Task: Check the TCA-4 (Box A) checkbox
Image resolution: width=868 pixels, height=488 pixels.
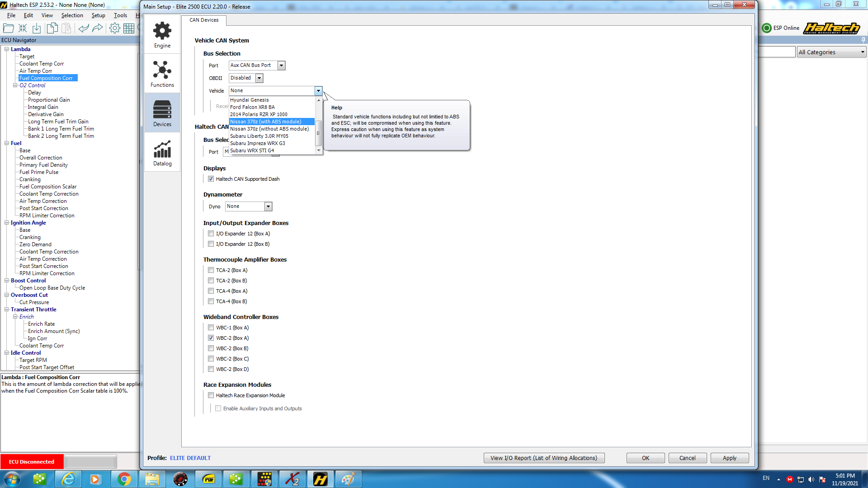Action: [x=211, y=291]
